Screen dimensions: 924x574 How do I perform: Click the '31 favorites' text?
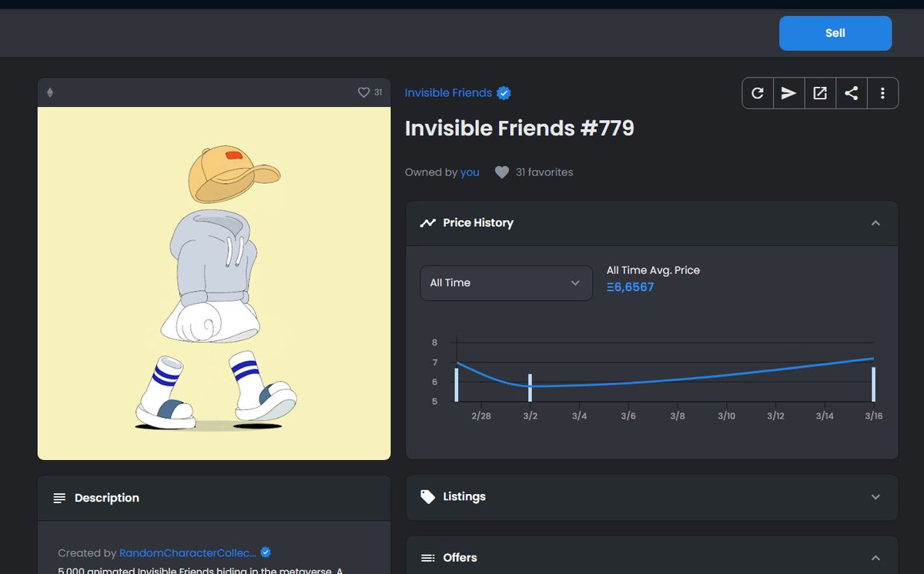click(x=544, y=172)
